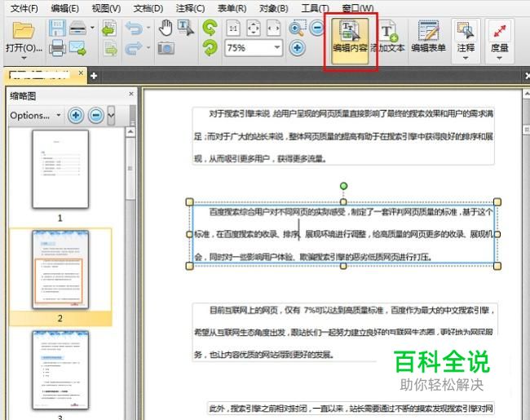Close the 缩略图 panel
The width and height of the screenshot is (530, 420).
point(131,94)
